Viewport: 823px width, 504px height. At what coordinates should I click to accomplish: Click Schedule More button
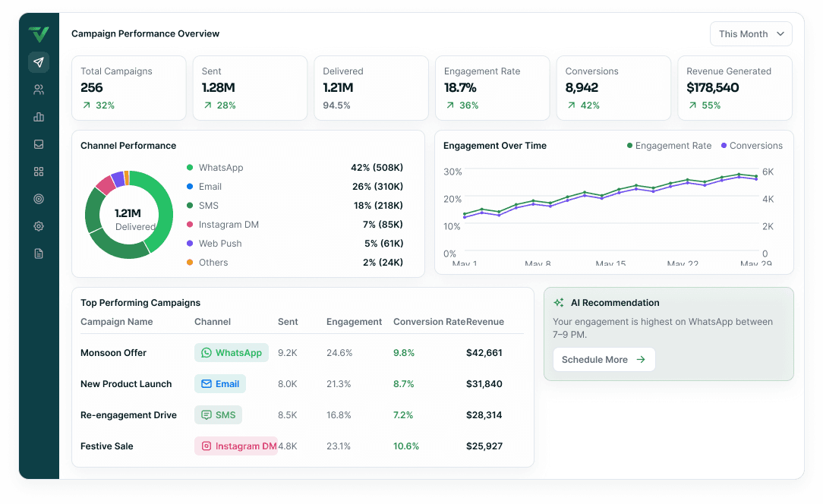pyautogui.click(x=604, y=360)
